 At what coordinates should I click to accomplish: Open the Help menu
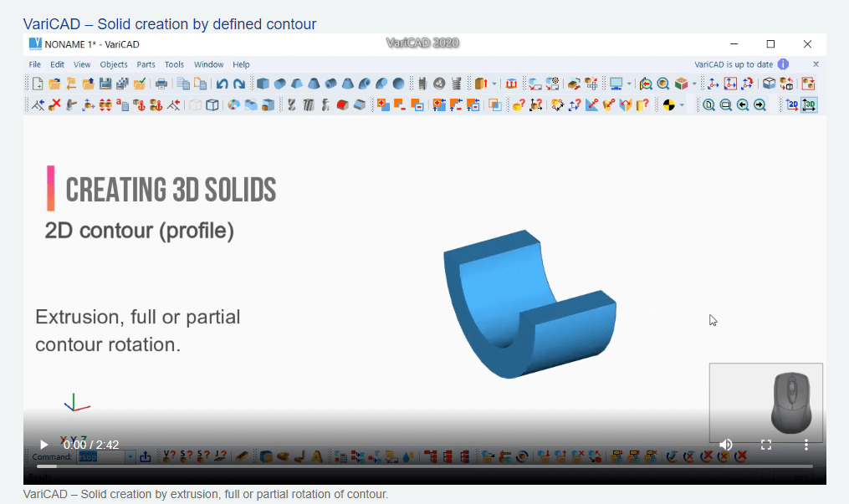tap(242, 64)
